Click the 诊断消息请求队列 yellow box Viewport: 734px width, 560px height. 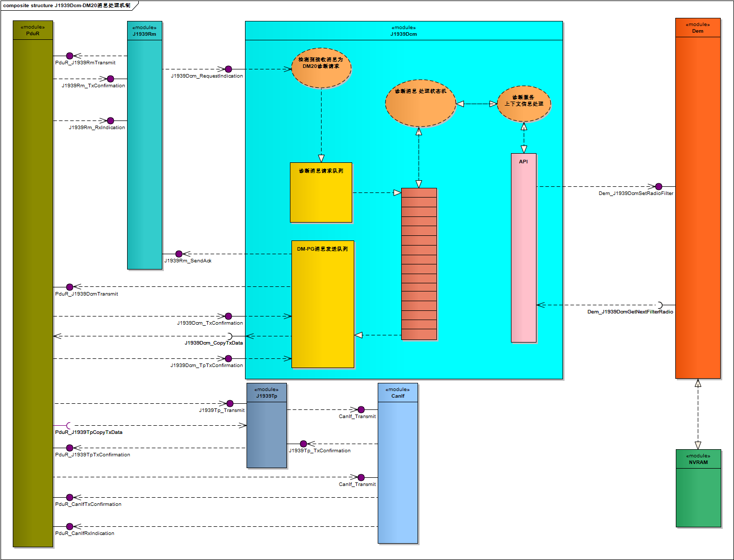click(321, 192)
